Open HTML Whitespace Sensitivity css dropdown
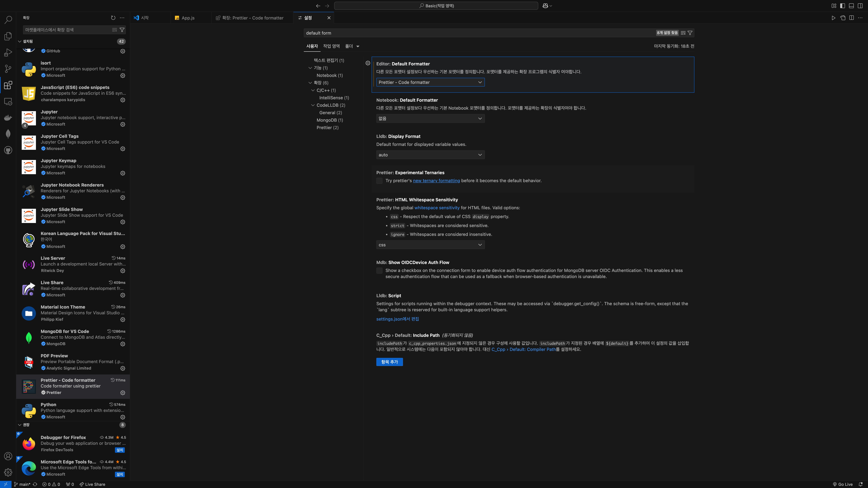The width and height of the screenshot is (868, 488). point(430,245)
